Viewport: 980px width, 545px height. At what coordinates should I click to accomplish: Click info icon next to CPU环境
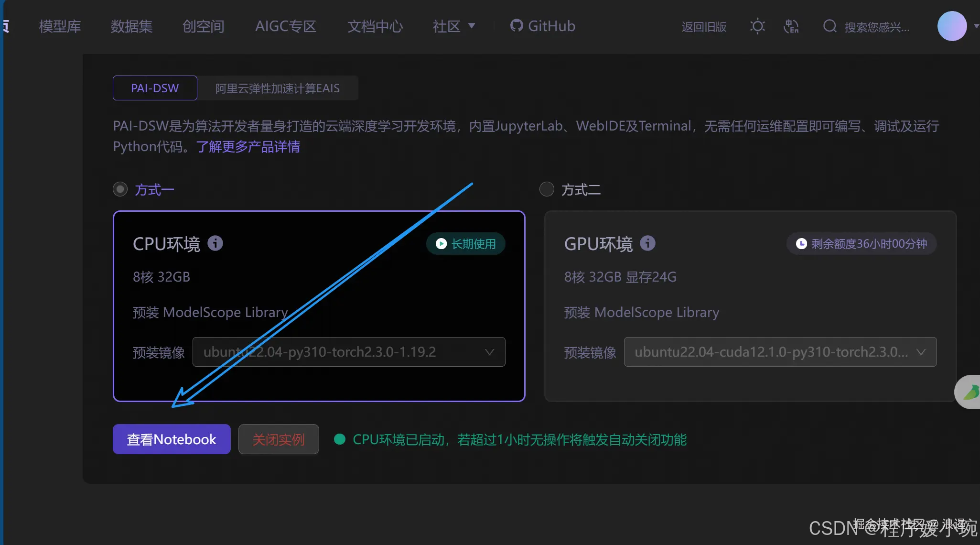(x=215, y=243)
